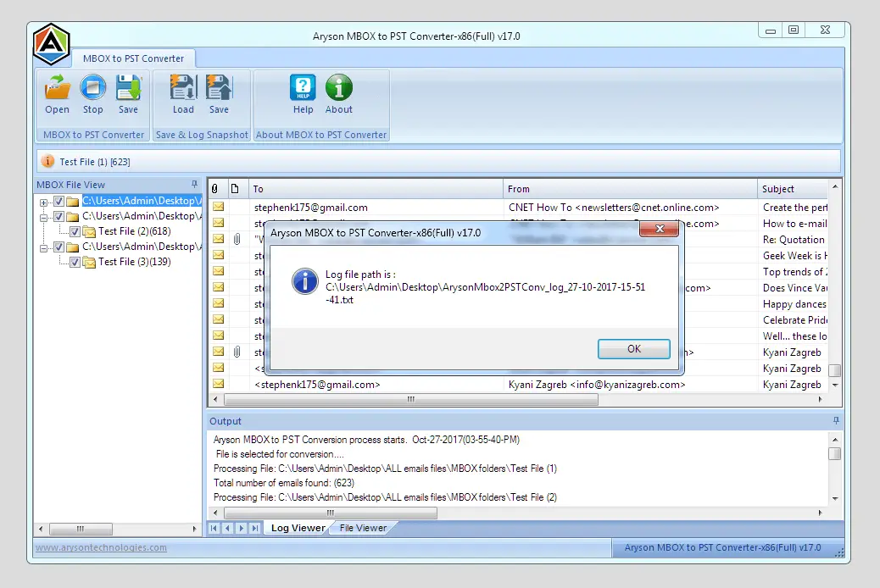This screenshot has height=588, width=880.
Task: Click the paperclip icon on the Re: Quotation row
Action: (237, 240)
